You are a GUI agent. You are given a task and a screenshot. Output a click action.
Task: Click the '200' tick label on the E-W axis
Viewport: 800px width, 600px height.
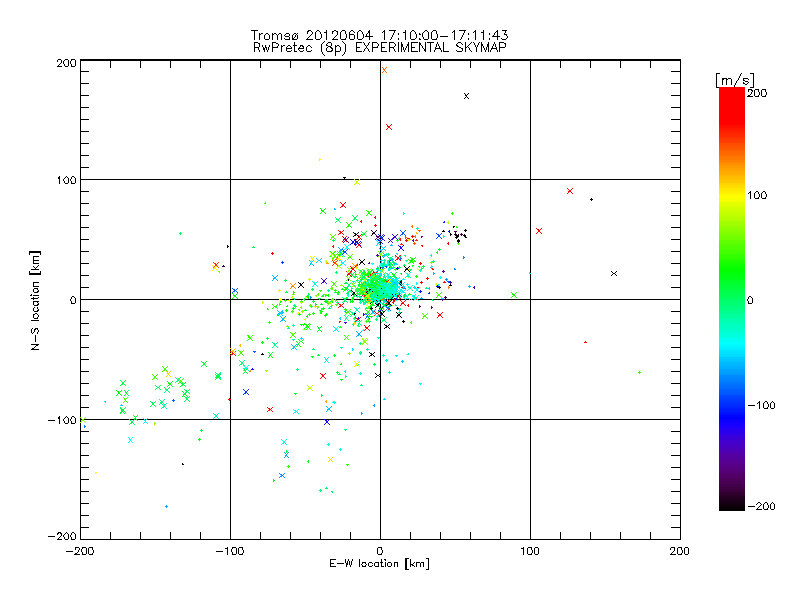tap(680, 551)
